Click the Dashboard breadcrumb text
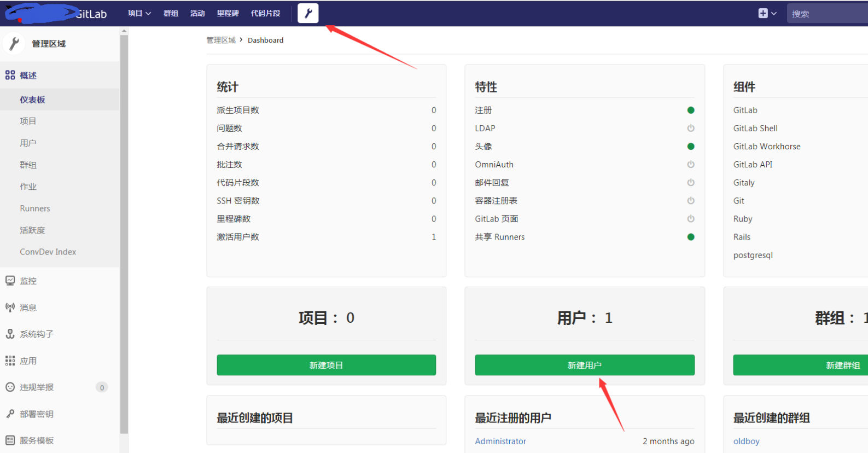The image size is (868, 453). pyautogui.click(x=265, y=40)
